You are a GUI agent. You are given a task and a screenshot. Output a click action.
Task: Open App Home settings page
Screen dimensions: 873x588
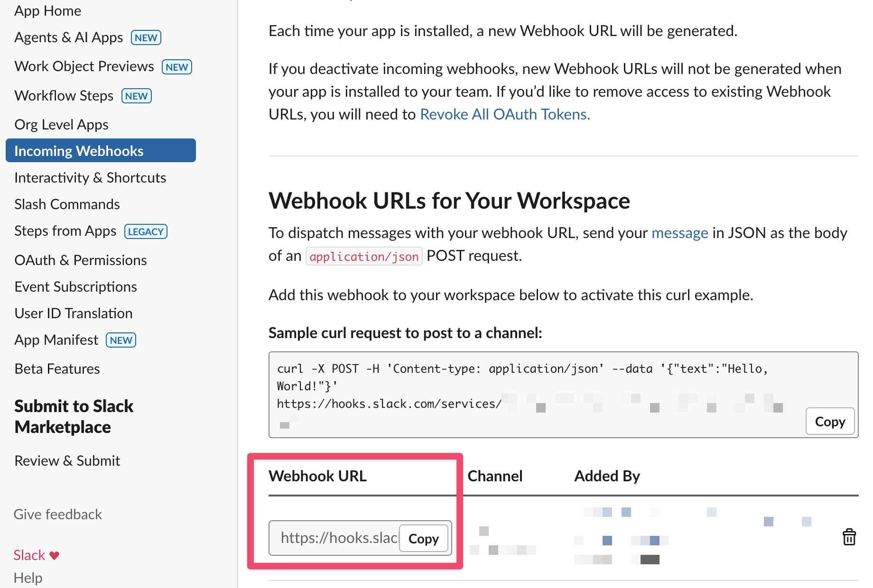(x=47, y=11)
